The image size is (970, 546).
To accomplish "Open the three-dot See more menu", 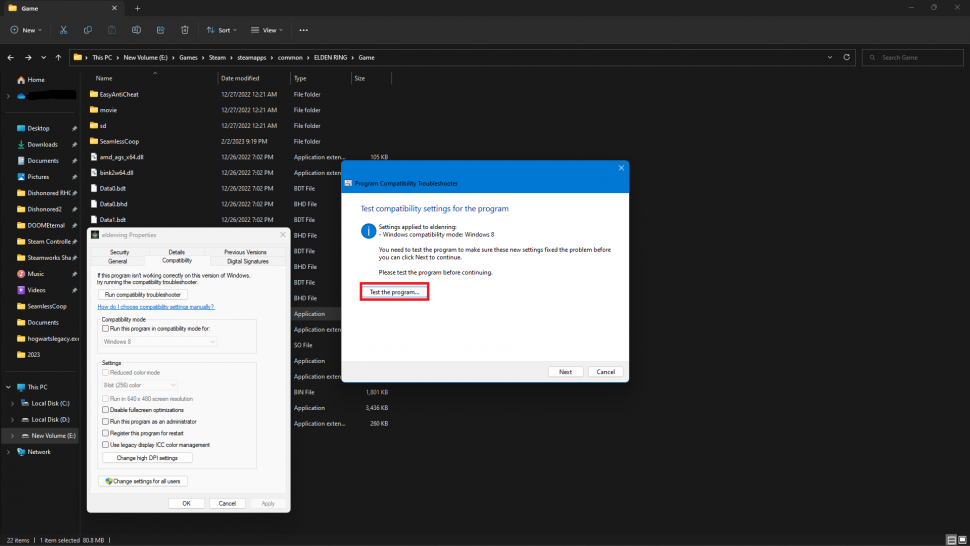I will click(x=304, y=30).
